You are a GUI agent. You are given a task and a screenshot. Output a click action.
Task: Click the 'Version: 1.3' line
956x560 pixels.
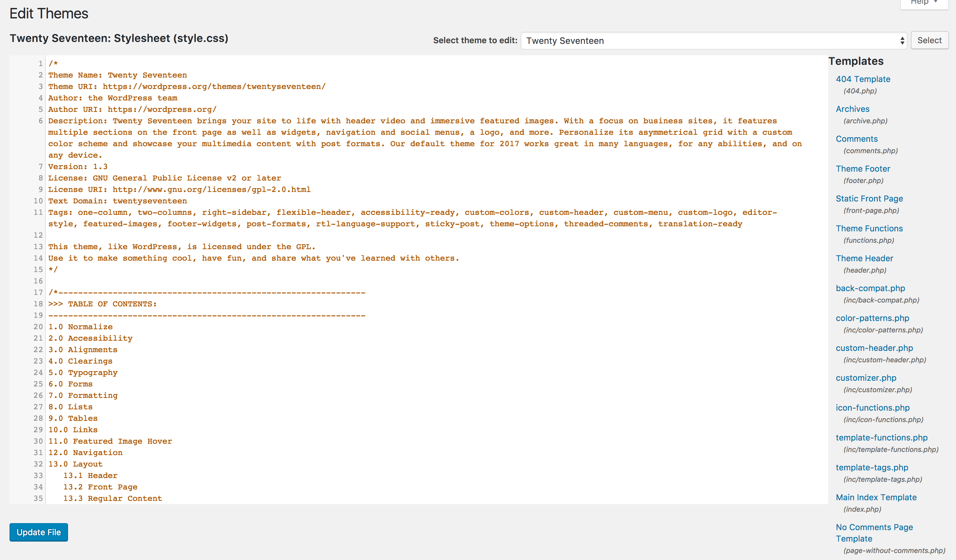78,167
